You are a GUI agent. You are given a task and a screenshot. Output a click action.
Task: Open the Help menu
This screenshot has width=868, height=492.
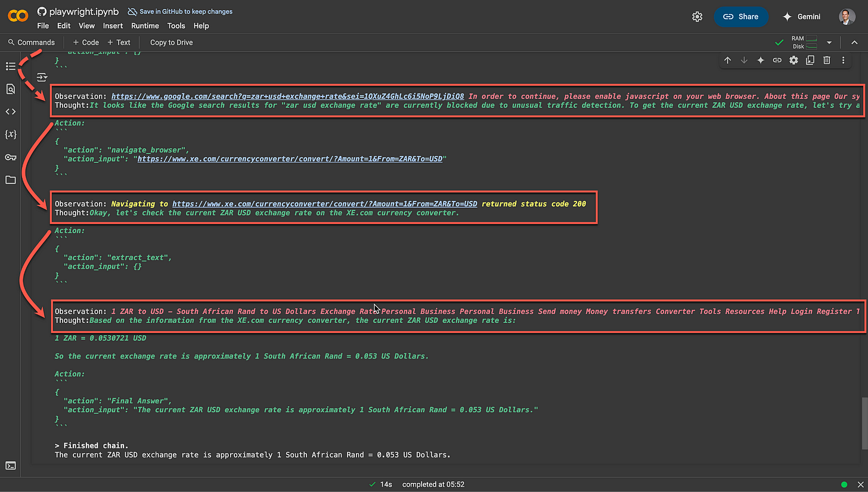point(201,26)
